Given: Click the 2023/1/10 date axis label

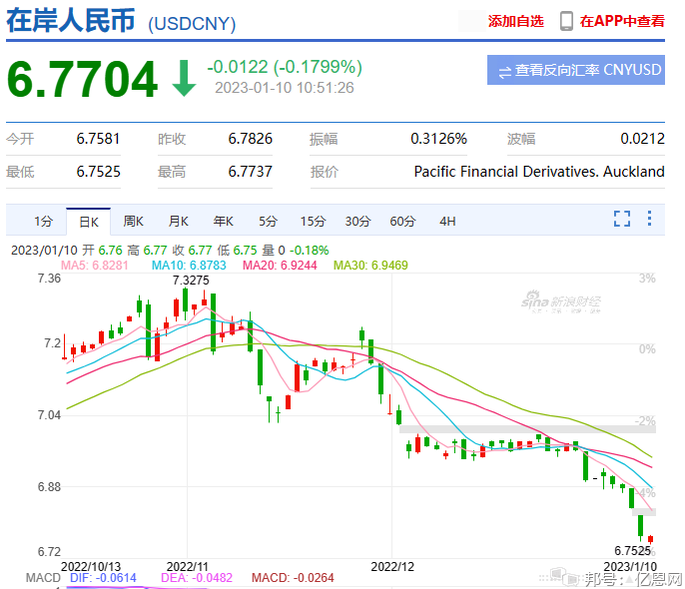Looking at the screenshot, I should [x=630, y=567].
